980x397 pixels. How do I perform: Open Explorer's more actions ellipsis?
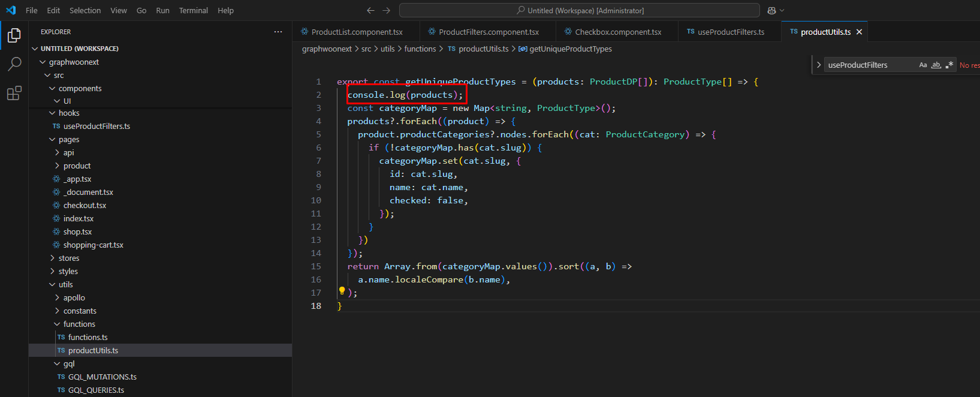(x=278, y=32)
